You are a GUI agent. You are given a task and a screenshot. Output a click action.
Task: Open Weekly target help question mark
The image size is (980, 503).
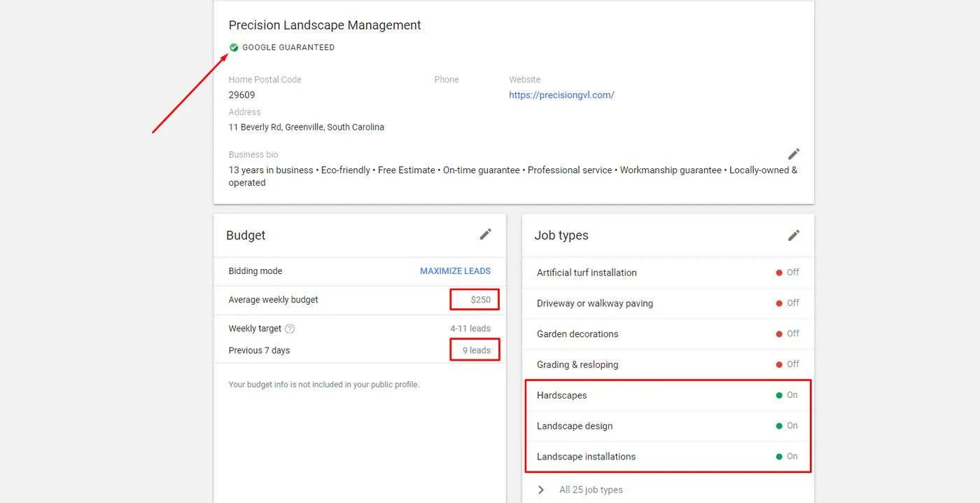click(x=290, y=329)
